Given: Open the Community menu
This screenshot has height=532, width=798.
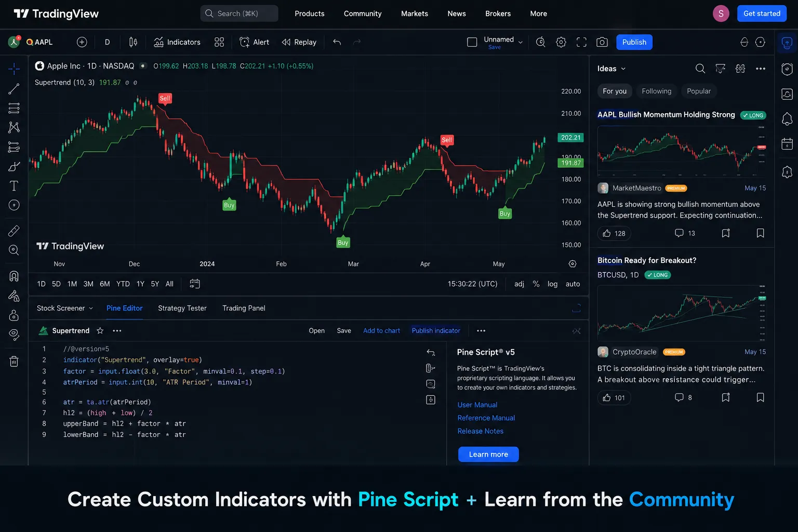Looking at the screenshot, I should (363, 14).
